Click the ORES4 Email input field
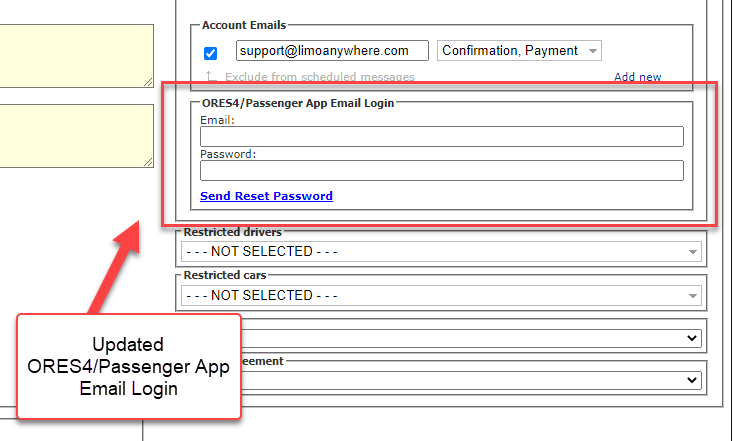The width and height of the screenshot is (735, 441). 441,137
